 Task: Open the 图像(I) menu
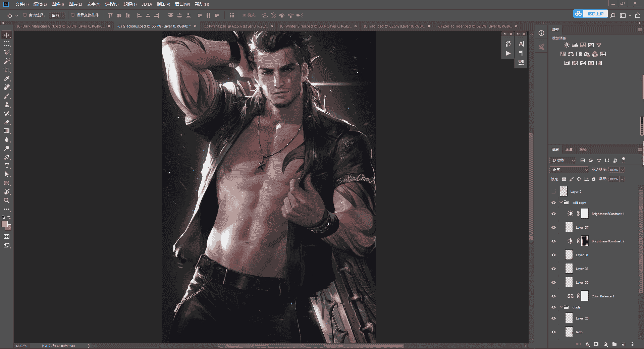point(58,4)
